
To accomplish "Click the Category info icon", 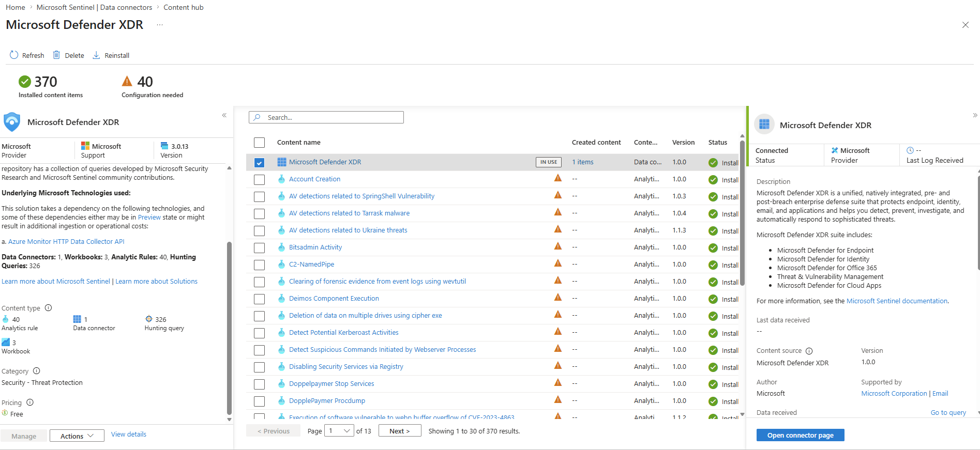I will (37, 371).
